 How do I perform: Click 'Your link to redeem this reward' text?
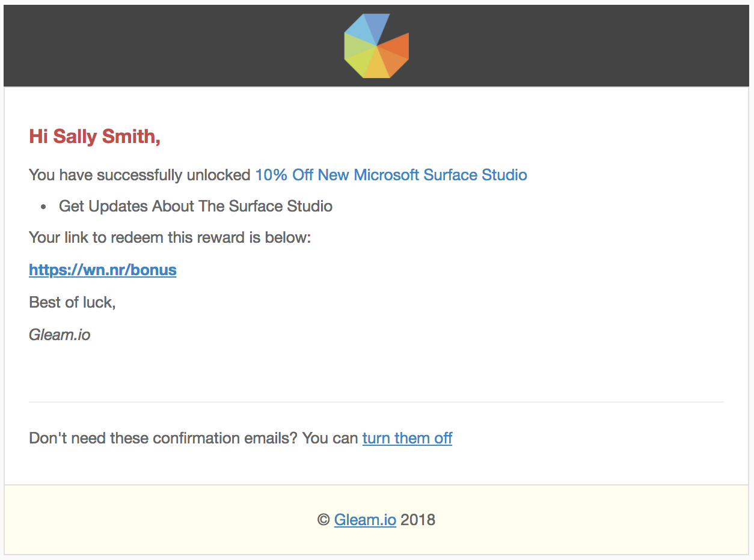138,237
